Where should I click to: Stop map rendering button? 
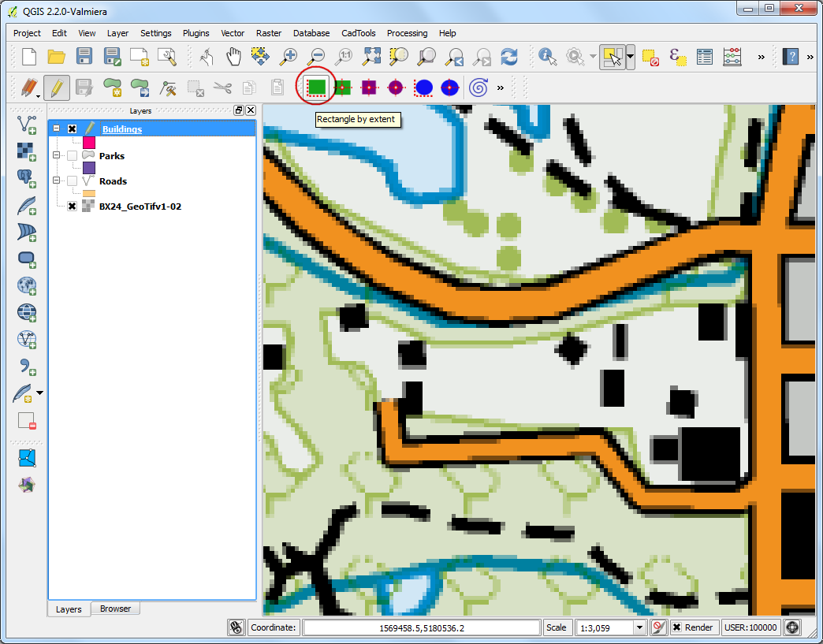point(658,627)
